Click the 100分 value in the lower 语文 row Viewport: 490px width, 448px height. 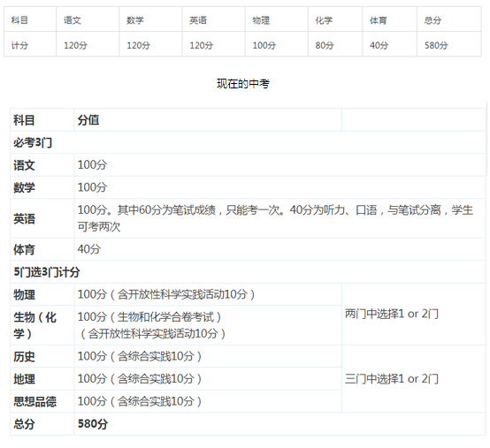click(92, 165)
